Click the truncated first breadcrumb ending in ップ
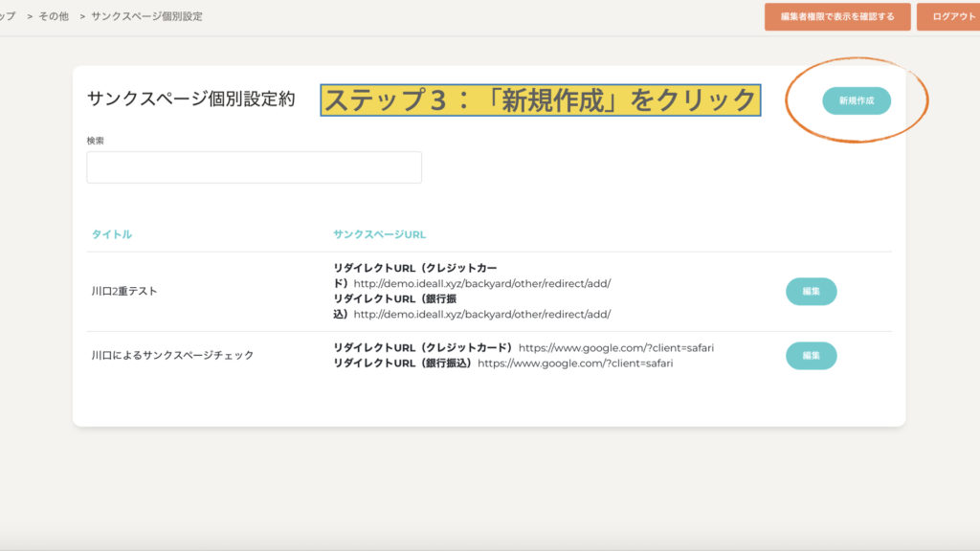Screen dimensions: 980x551 8,16
